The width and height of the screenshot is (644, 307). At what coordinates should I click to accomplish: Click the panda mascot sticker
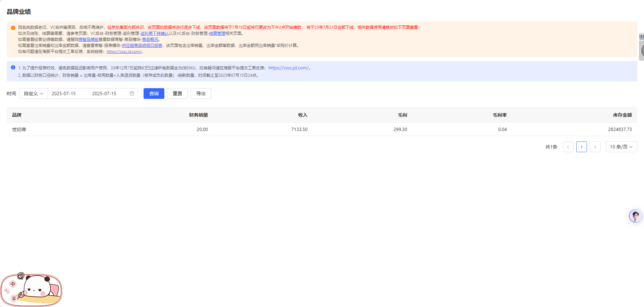click(x=32, y=290)
